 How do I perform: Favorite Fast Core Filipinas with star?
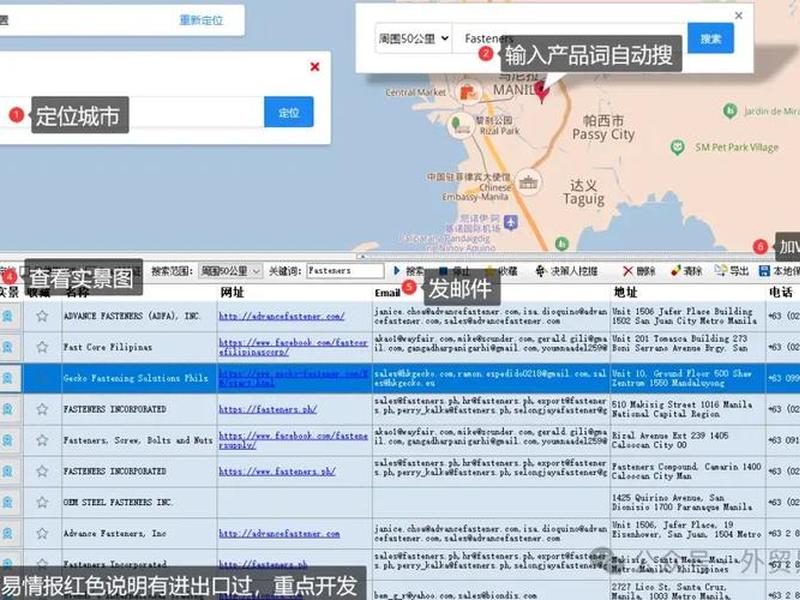click(42, 347)
